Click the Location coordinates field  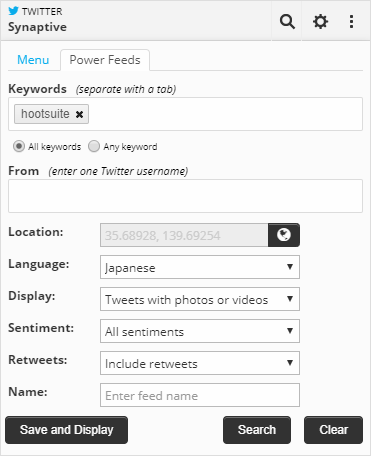click(184, 235)
